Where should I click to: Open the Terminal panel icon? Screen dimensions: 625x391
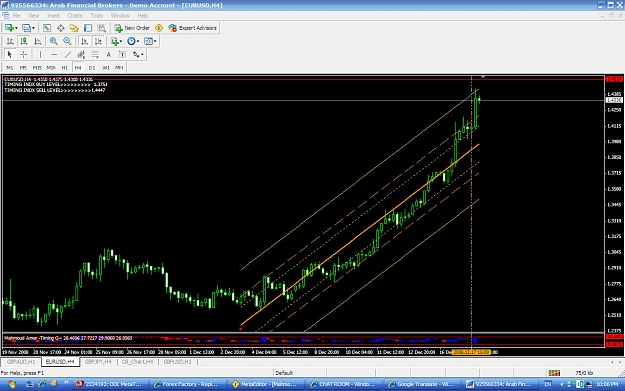coord(88,28)
